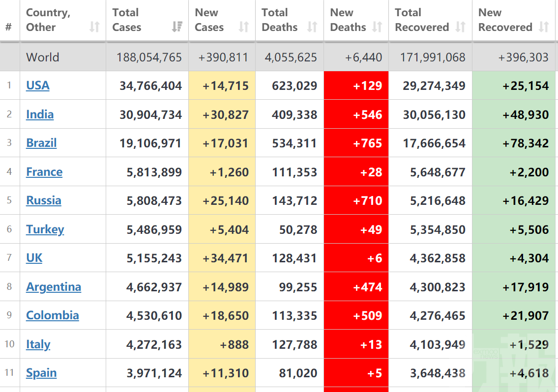
Task: Click France new cases +1,260
Action: 229,172
